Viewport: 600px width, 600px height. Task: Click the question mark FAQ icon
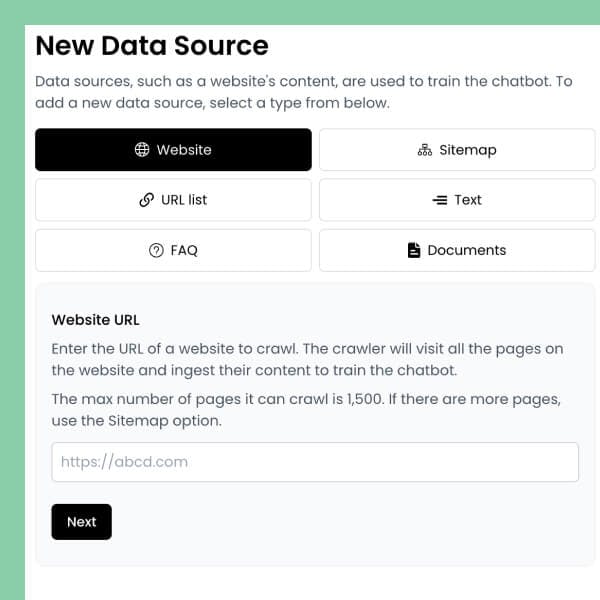click(156, 250)
